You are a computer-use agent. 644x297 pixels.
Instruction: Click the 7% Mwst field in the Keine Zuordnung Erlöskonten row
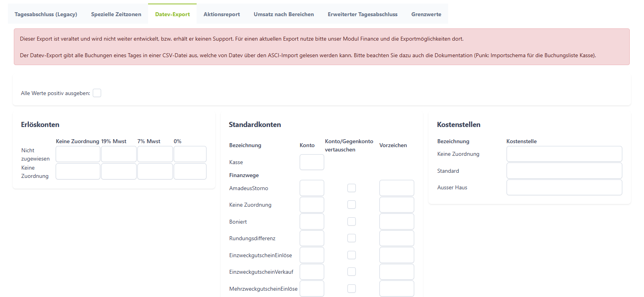coord(155,172)
